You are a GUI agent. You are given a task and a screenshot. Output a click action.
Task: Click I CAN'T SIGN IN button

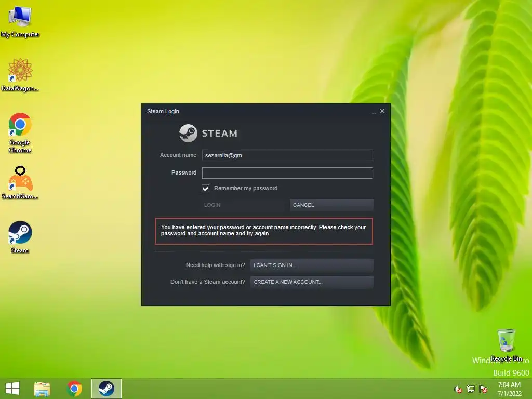[312, 265]
